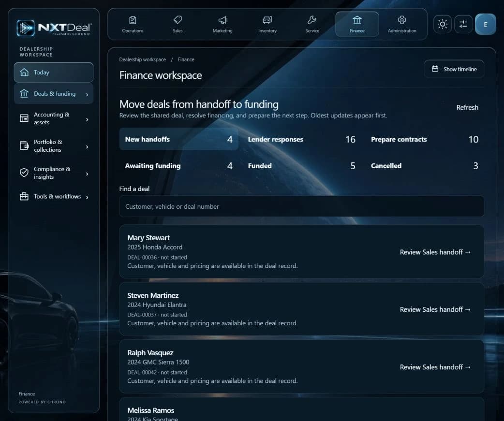Click the Melissa Ramos customer name
Screen dimensions: 504x421
[x=151, y=410]
